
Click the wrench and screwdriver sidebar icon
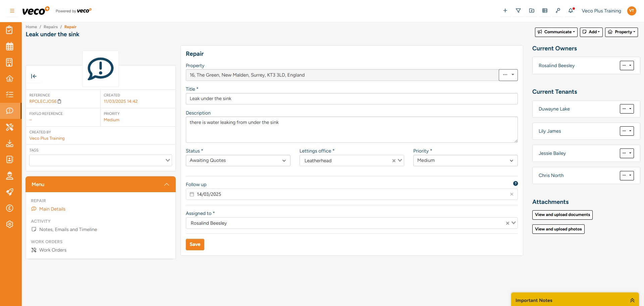pos(10,127)
